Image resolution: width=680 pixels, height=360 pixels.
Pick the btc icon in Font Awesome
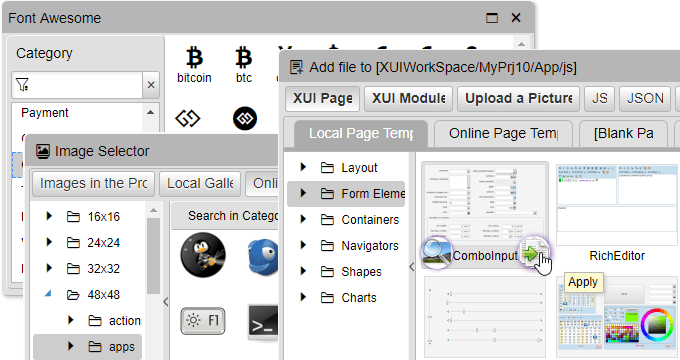click(244, 58)
